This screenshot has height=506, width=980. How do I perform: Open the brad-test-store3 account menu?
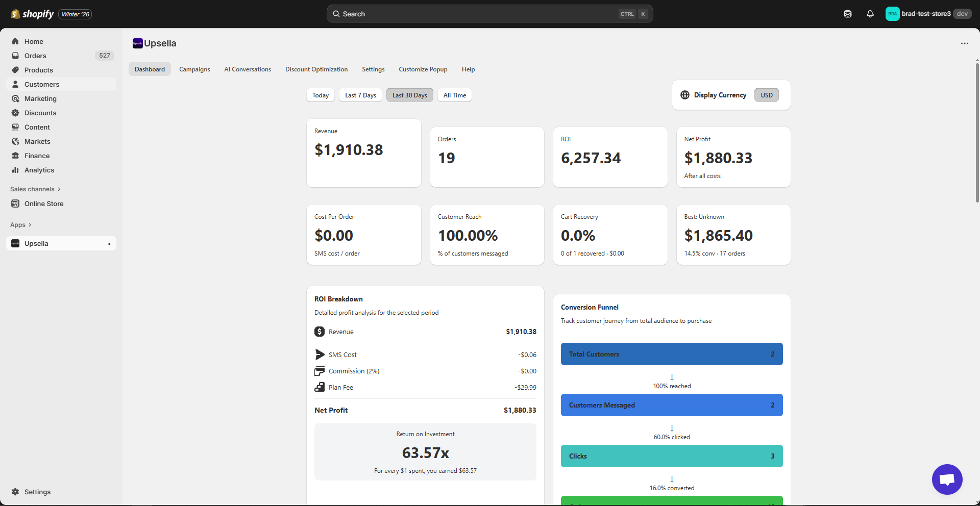928,14
